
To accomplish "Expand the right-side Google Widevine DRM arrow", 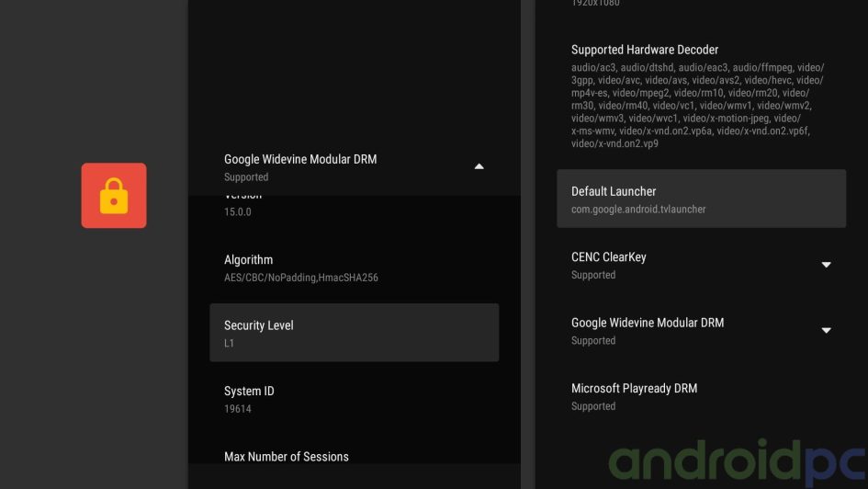I will [826, 330].
